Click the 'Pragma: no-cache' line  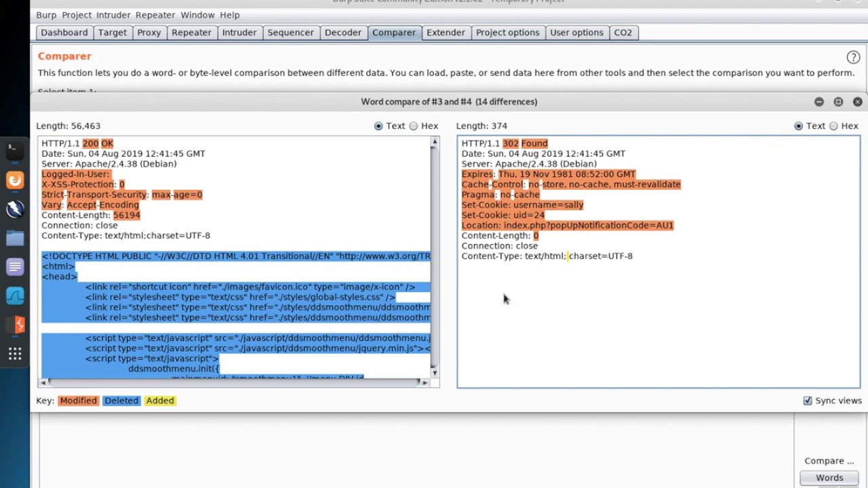tap(500, 195)
